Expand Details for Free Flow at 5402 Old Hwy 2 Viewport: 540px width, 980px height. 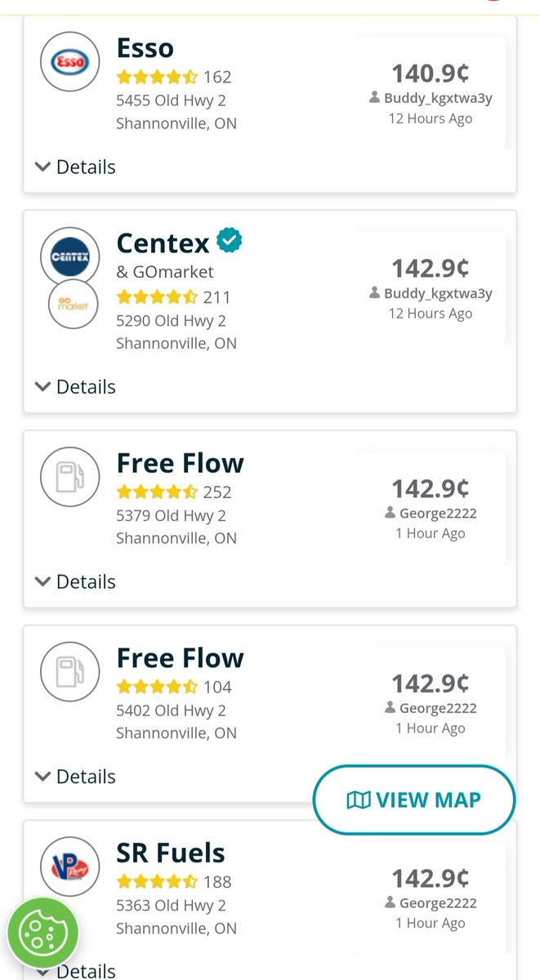[x=75, y=777]
